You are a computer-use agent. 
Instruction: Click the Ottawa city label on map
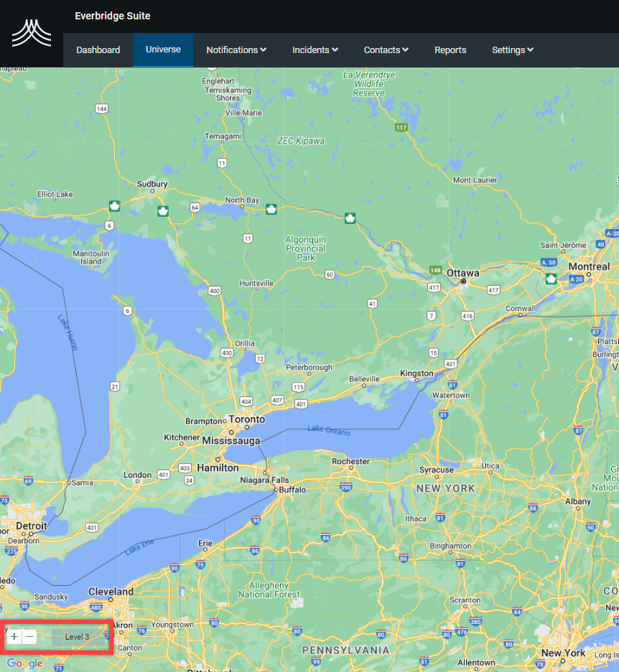click(463, 274)
